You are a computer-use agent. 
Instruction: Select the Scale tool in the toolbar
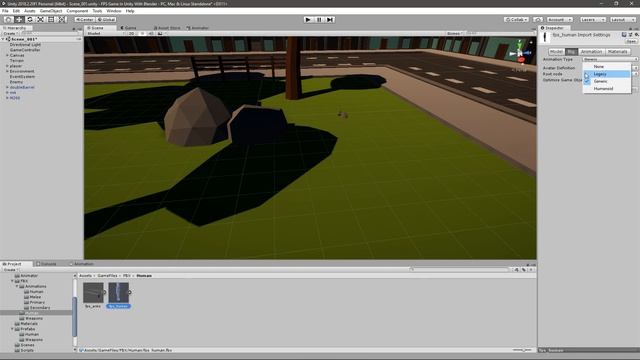click(40, 19)
